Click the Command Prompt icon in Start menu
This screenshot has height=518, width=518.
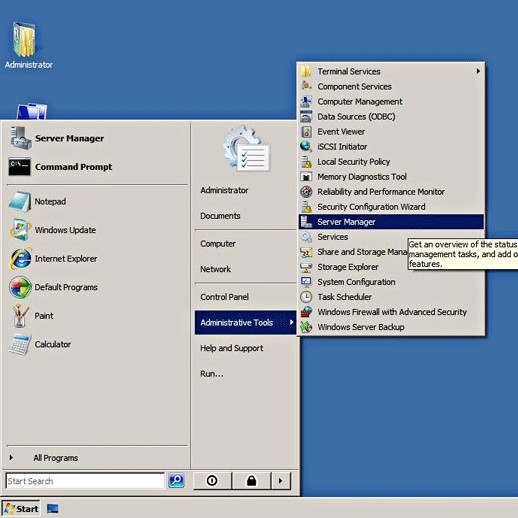(20, 166)
